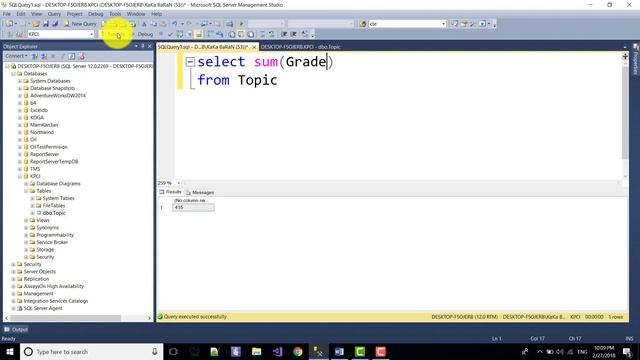This screenshot has width=640, height=360.
Task: Click the New Query toolbar button
Action: pyautogui.click(x=80, y=24)
